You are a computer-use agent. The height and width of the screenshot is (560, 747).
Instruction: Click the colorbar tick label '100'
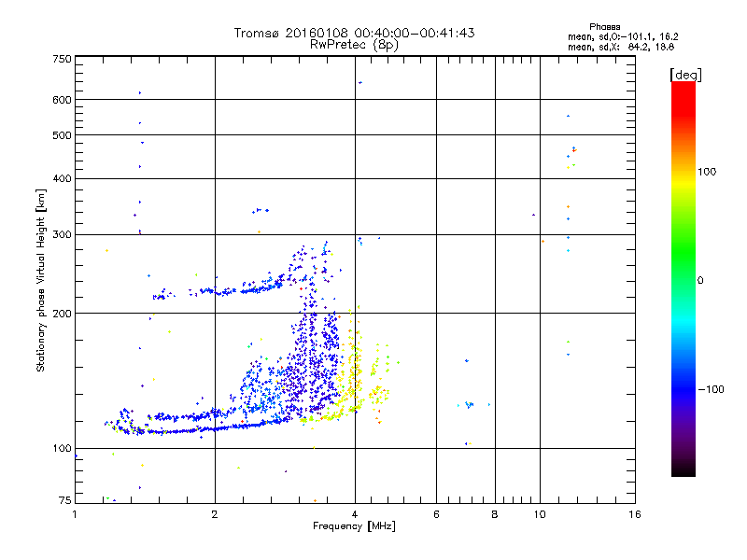coord(707,172)
